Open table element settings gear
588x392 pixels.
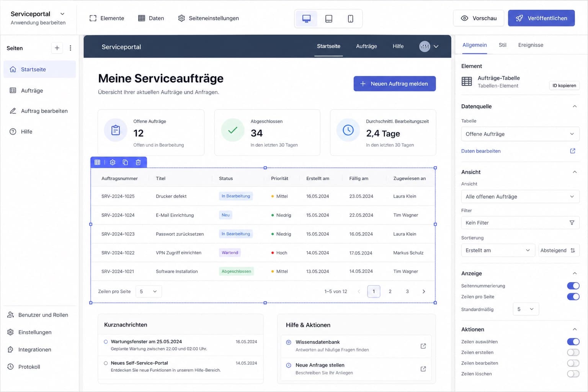pos(113,162)
